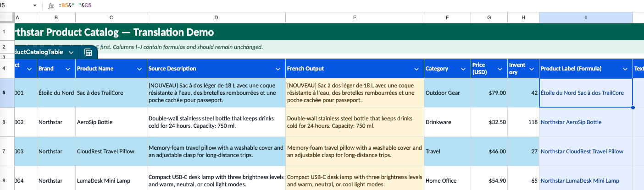Viewport: 644px width, 190px height.
Task: Select the 'Étoile du Nord' brand cell
Action: tap(56, 93)
